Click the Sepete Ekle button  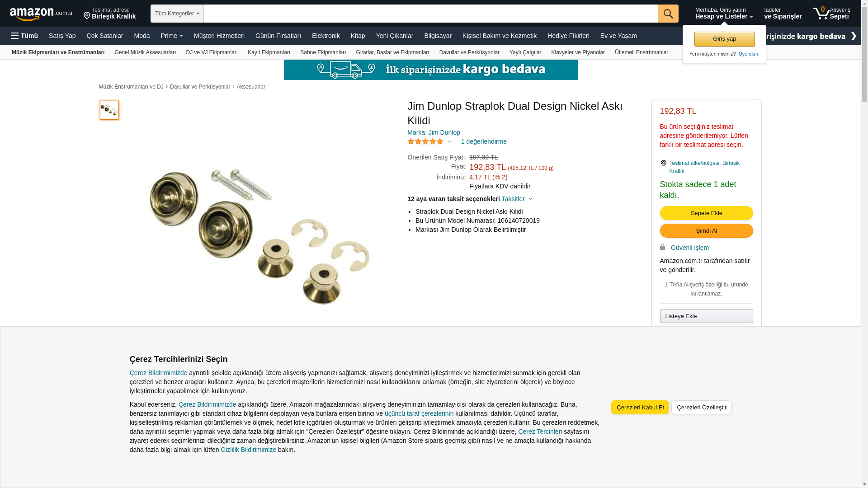click(x=706, y=213)
